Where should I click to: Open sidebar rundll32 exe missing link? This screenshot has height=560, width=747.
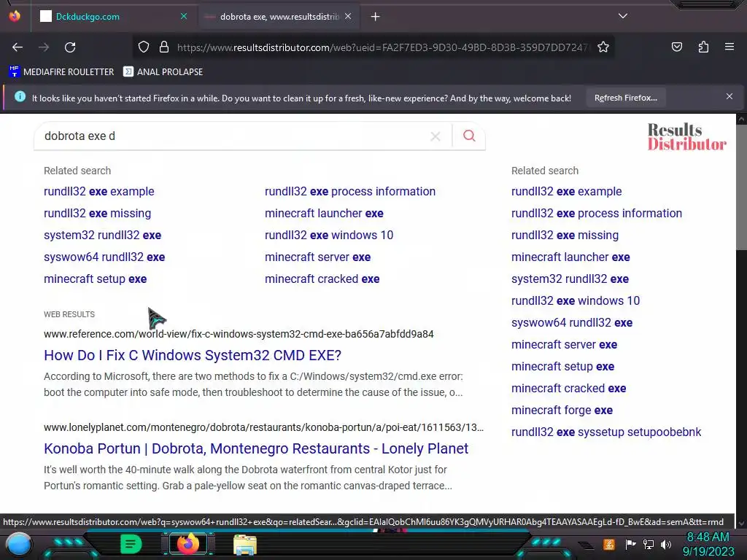565,236
